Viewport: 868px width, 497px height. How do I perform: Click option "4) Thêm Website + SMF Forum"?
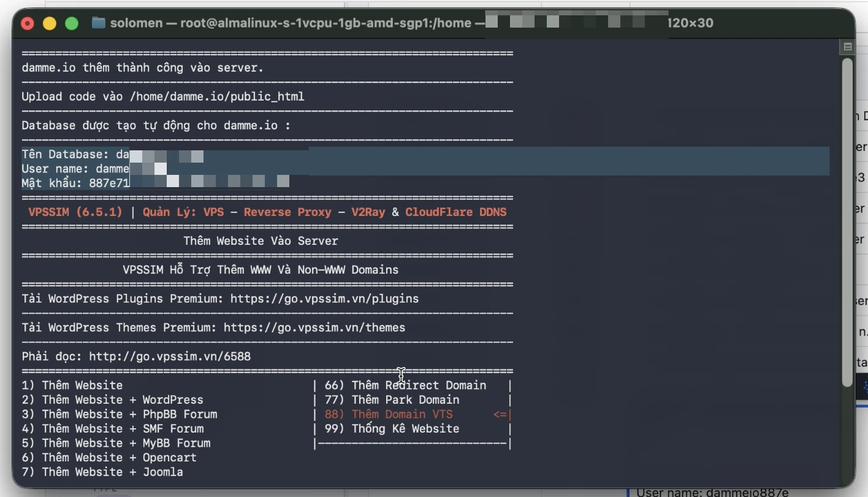[113, 428]
